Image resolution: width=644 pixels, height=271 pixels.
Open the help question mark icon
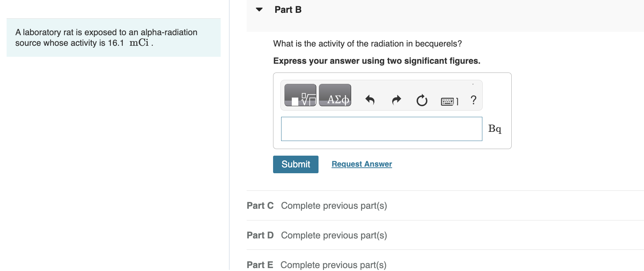coord(474,100)
